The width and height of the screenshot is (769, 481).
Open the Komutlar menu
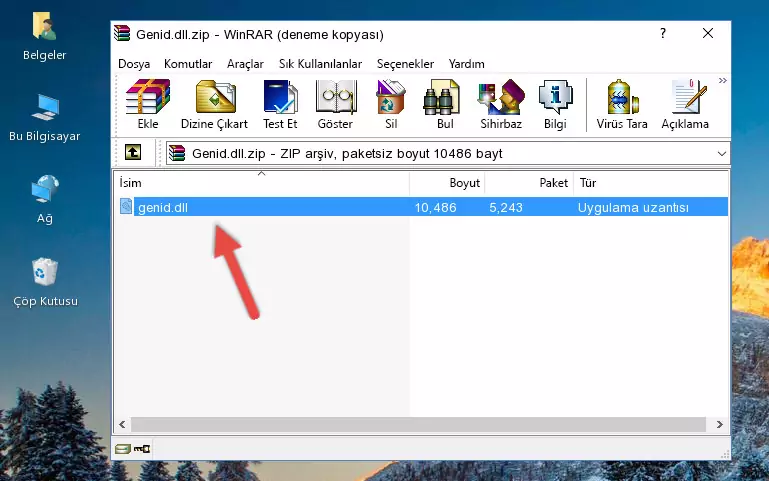(x=188, y=64)
